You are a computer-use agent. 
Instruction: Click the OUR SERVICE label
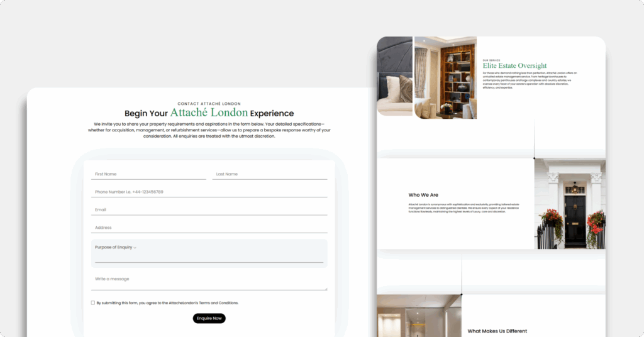(x=491, y=60)
